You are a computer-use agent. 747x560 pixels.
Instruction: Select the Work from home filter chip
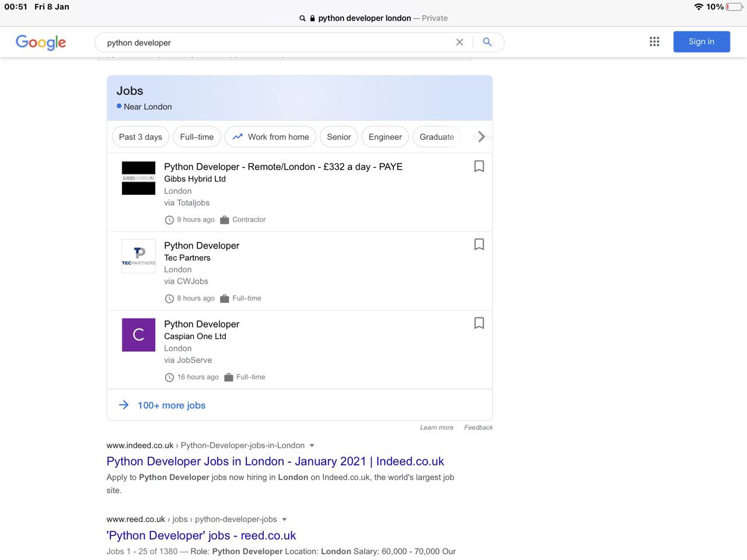[270, 137]
